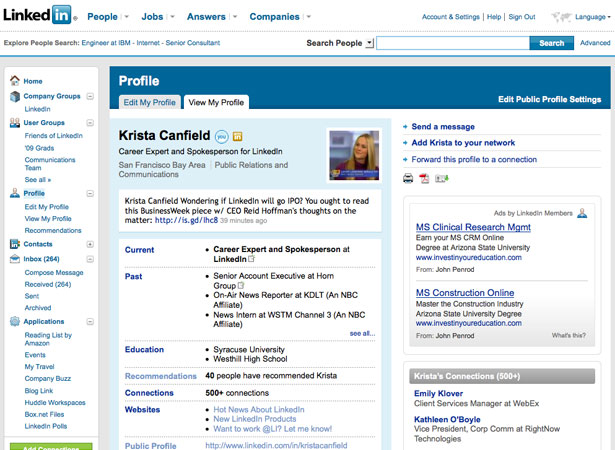Print this profile using printer icon
The height and width of the screenshot is (450, 615).
click(x=408, y=179)
